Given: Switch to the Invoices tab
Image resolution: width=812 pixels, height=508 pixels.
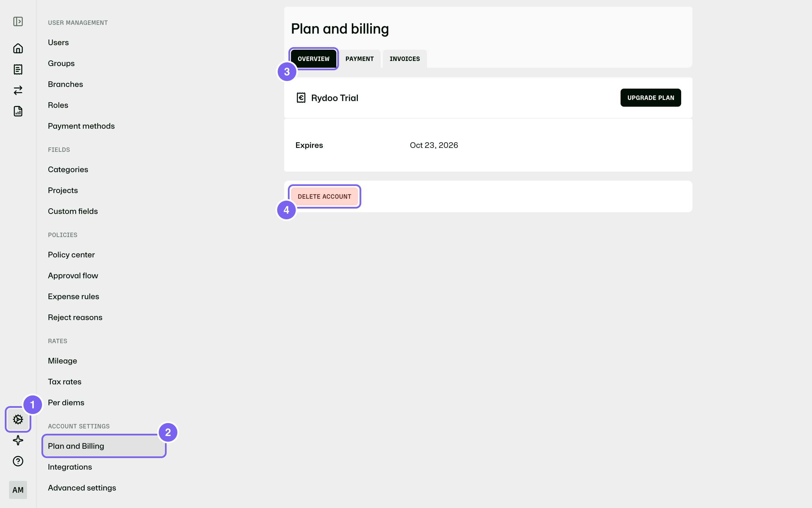Looking at the screenshot, I should [x=405, y=59].
